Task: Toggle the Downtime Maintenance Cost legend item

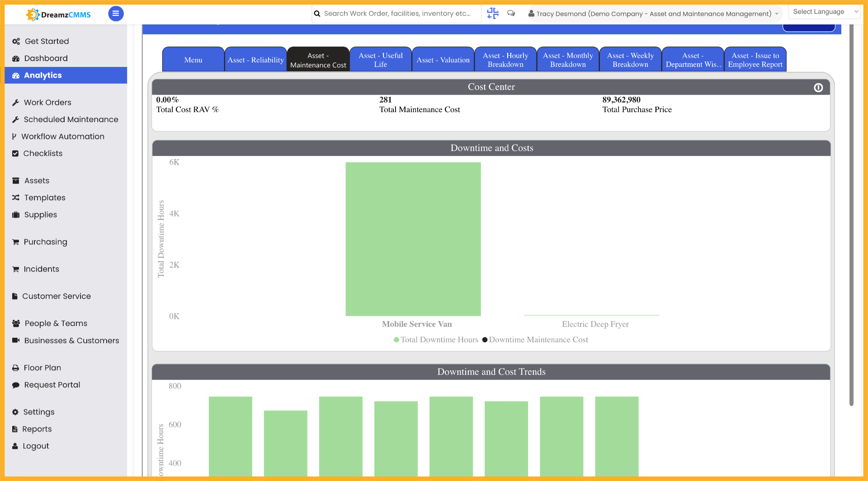Action: coord(536,340)
